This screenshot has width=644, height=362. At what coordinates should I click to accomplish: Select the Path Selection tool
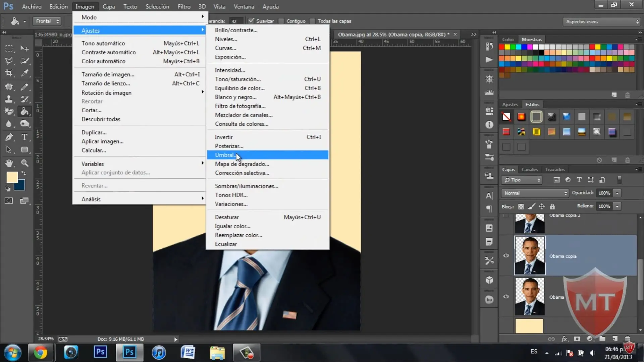9,149
